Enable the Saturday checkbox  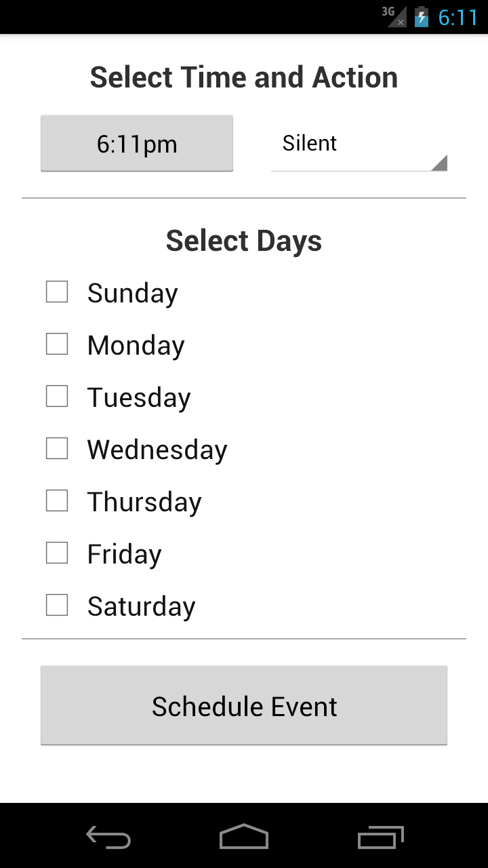click(x=57, y=606)
